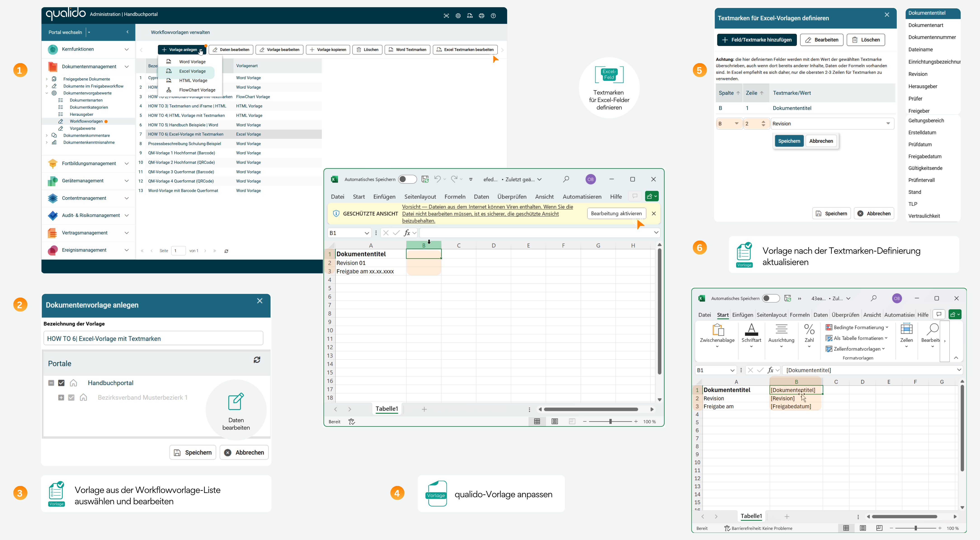The height and width of the screenshot is (540, 980).
Task: Click the print icon in qualido header
Action: tap(481, 16)
